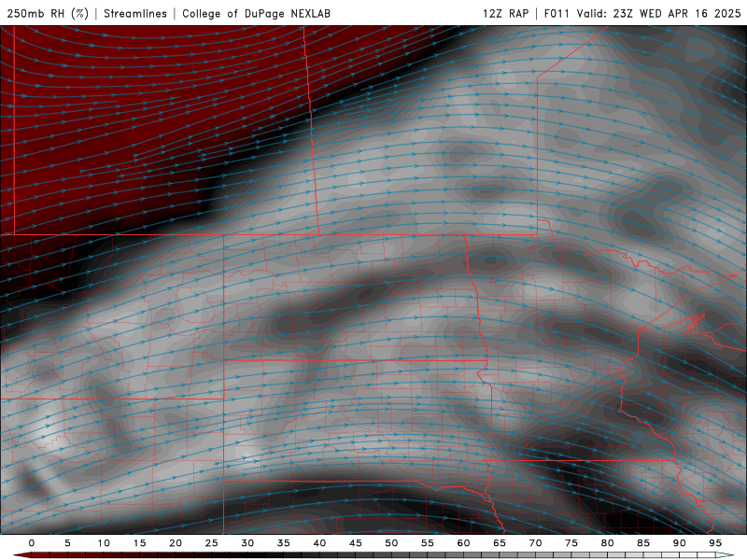The width and height of the screenshot is (747, 560).
Task: Click the "70" value on the color scale
Action: (x=535, y=543)
